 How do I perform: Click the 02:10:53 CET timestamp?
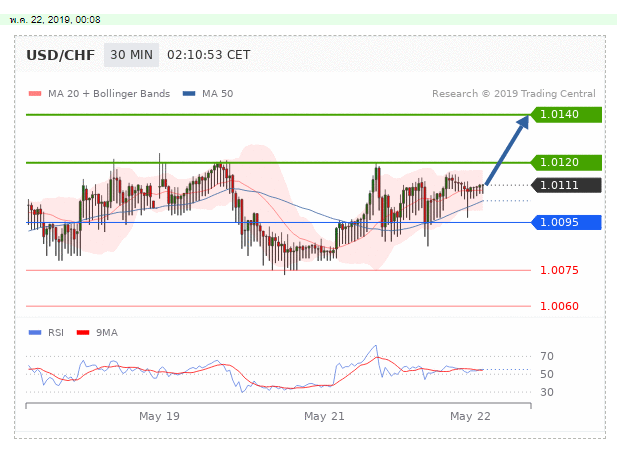pyautogui.click(x=209, y=55)
